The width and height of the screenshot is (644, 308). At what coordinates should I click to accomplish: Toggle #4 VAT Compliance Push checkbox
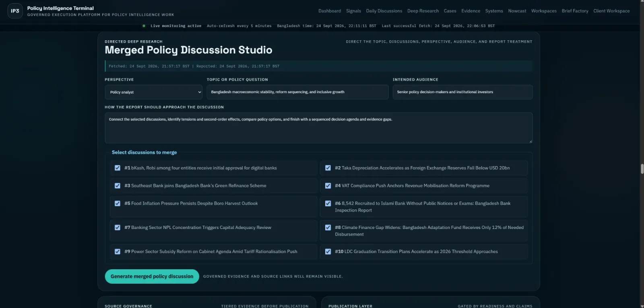[x=328, y=186]
